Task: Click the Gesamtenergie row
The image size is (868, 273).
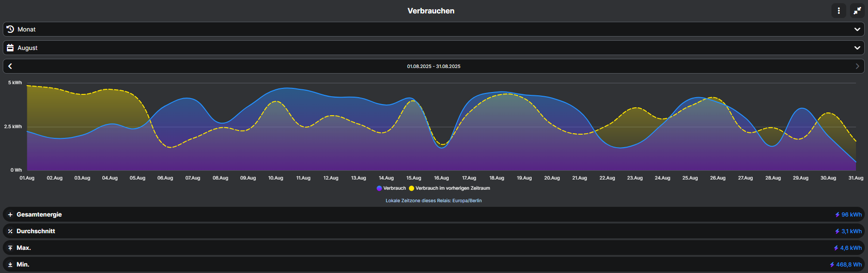Action: pos(433,215)
